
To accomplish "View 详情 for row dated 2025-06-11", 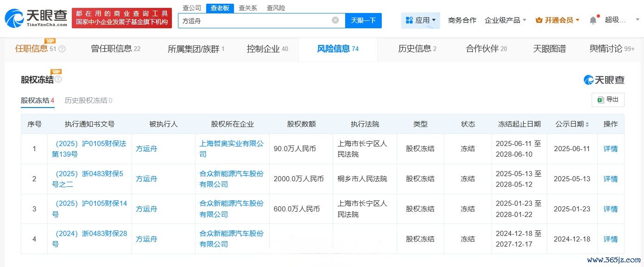I will (x=611, y=149).
